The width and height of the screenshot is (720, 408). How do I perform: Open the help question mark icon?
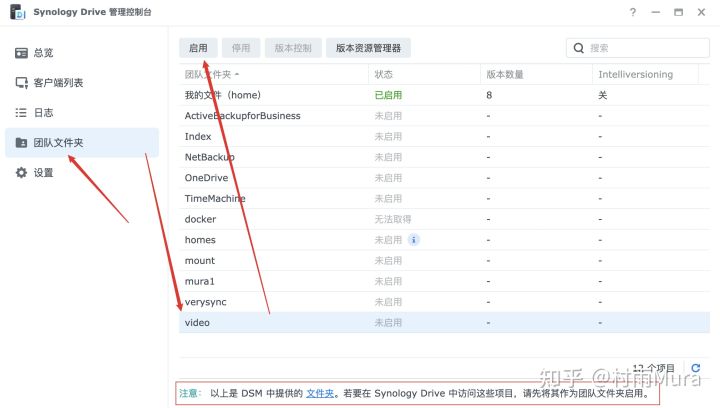pos(633,12)
